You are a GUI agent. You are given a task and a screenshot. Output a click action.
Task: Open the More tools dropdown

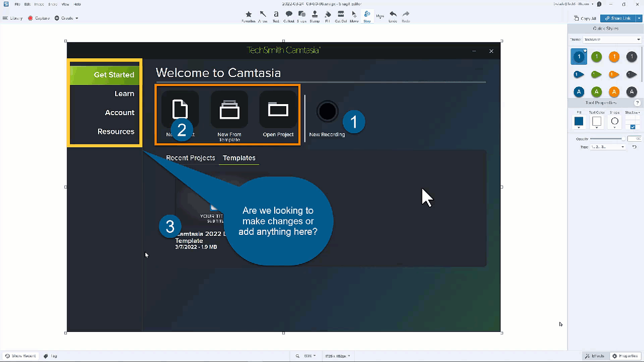pyautogui.click(x=380, y=16)
